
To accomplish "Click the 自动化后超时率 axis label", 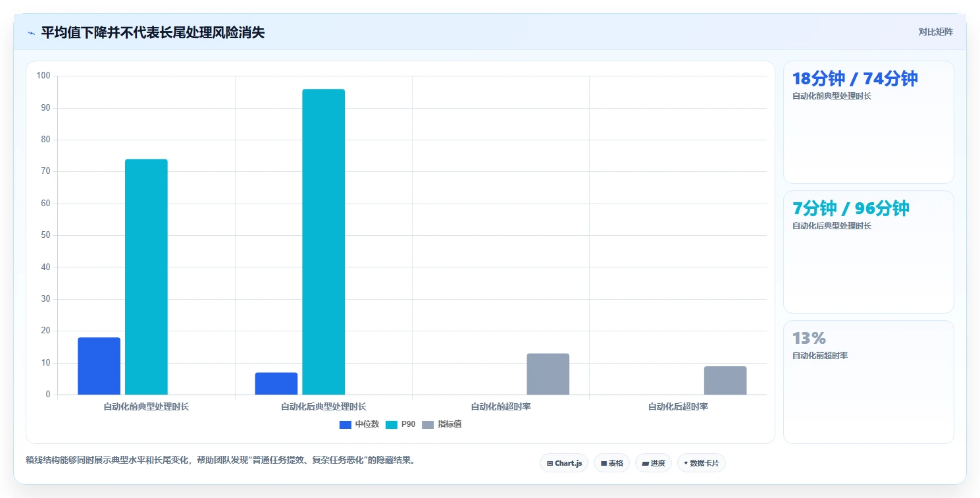I will click(678, 407).
